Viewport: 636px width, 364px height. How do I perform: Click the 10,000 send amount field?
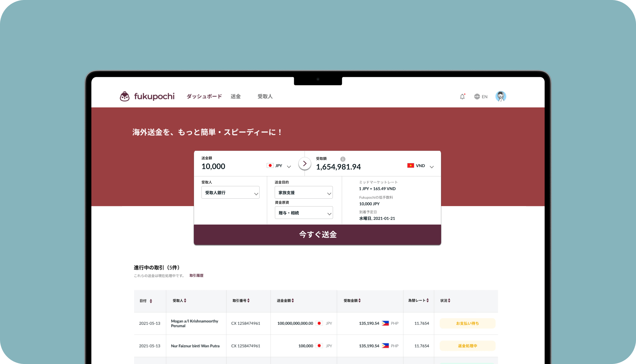pyautogui.click(x=213, y=166)
